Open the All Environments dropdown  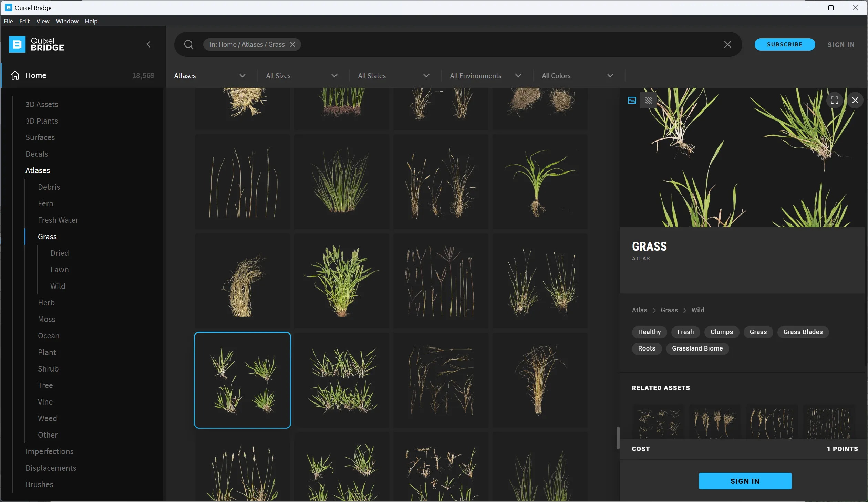485,76
